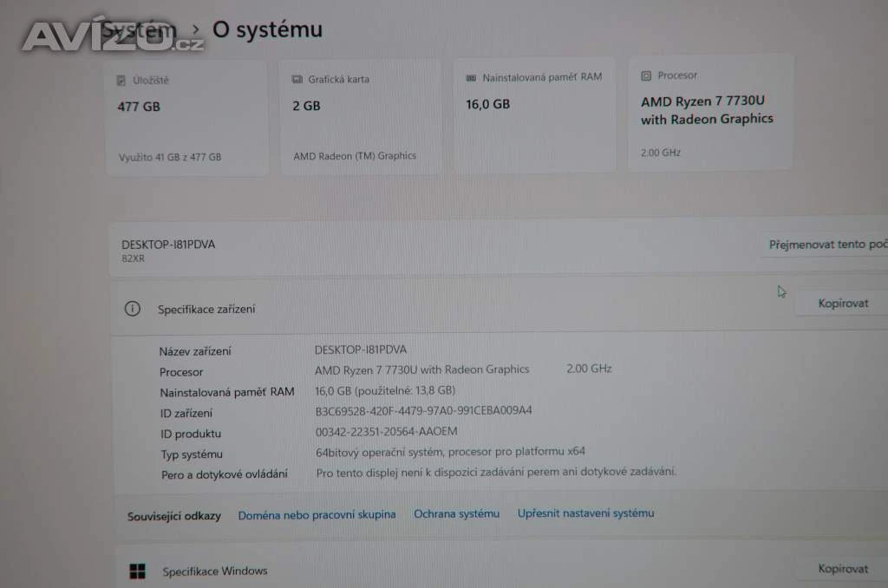888x588 pixels.
Task: Click the Procesor chip icon
Action: (645, 76)
